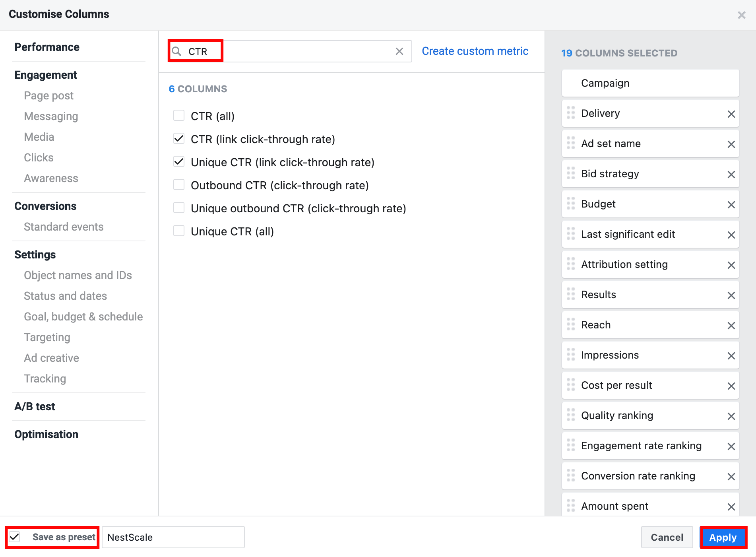
Task: Remove the Impressions column
Action: (x=731, y=356)
